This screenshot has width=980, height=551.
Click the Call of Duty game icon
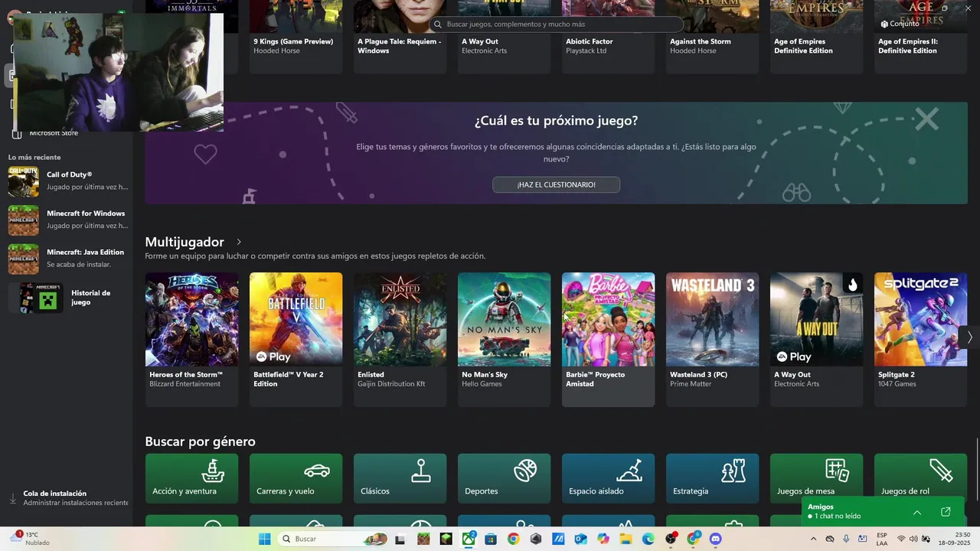tap(24, 182)
